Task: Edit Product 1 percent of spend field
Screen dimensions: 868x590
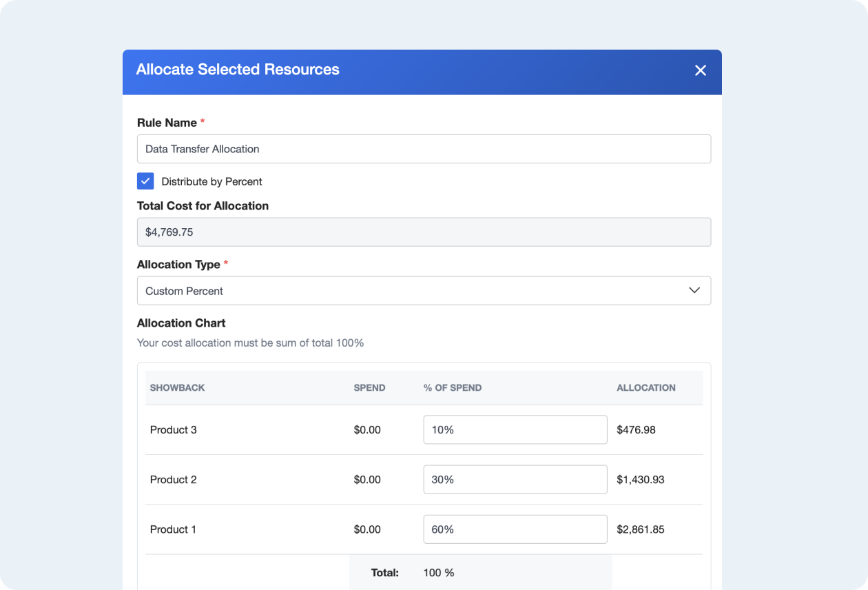Action: [x=515, y=529]
